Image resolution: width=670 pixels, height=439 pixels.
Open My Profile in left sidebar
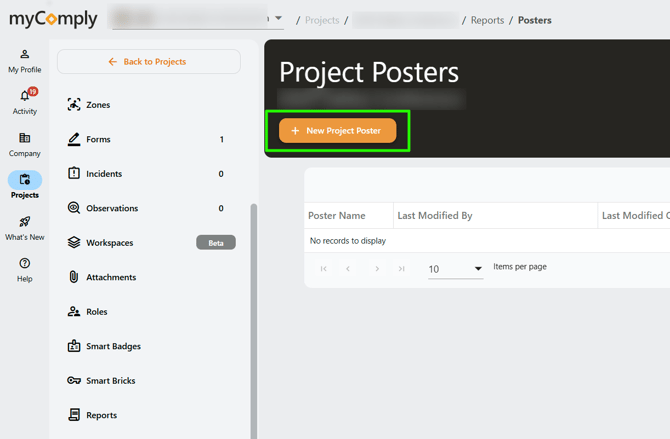click(x=25, y=60)
